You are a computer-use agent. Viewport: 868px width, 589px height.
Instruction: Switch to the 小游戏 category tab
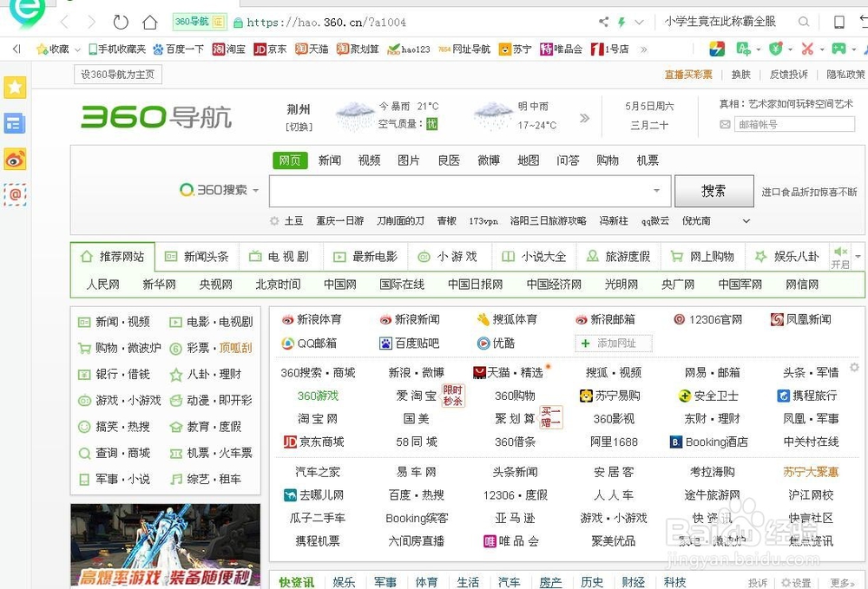pos(450,257)
